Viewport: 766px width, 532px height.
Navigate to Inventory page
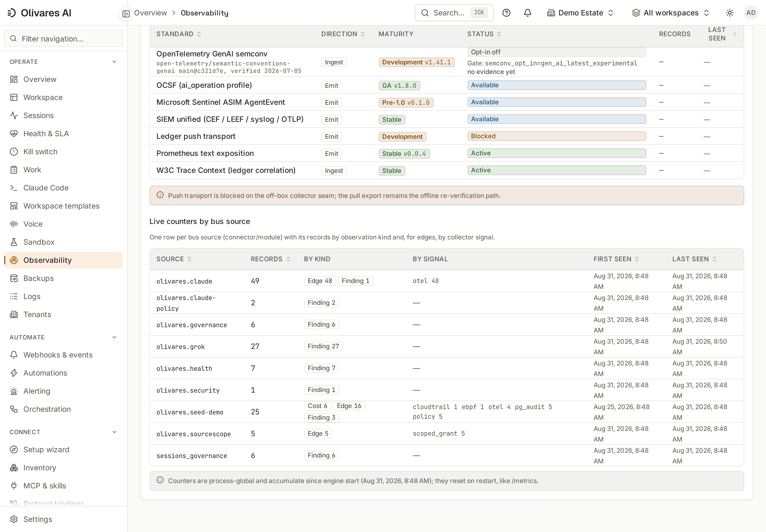click(x=63, y=468)
